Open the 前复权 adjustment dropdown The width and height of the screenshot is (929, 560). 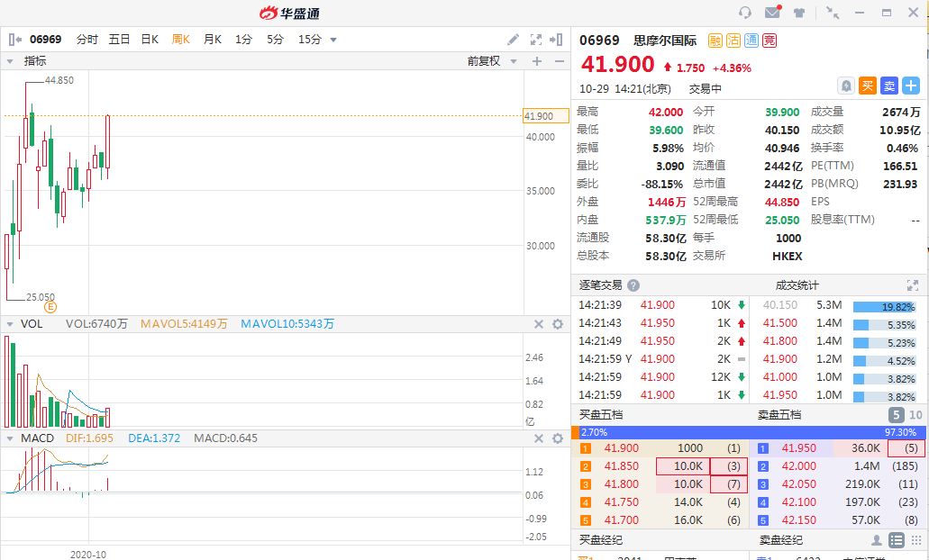pyautogui.click(x=489, y=61)
